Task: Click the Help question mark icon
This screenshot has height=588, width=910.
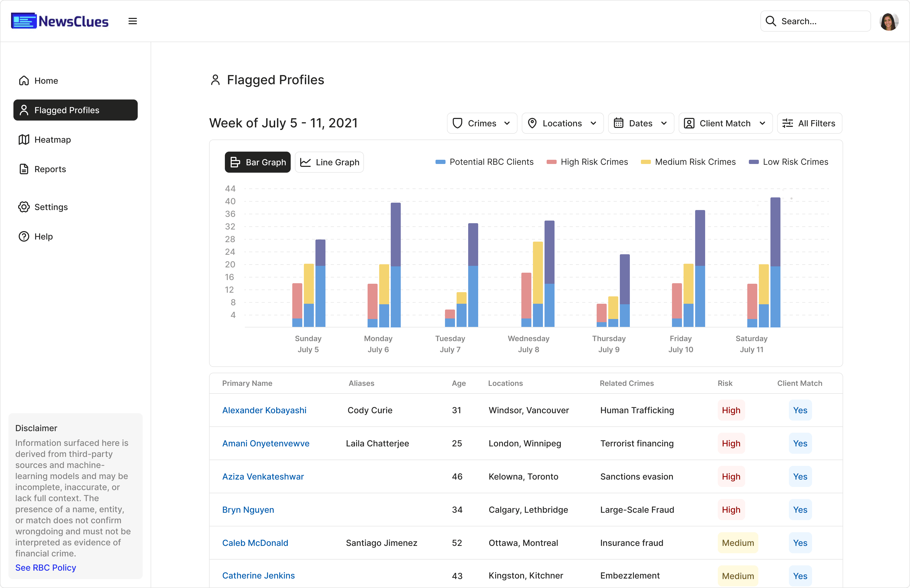Action: [24, 236]
